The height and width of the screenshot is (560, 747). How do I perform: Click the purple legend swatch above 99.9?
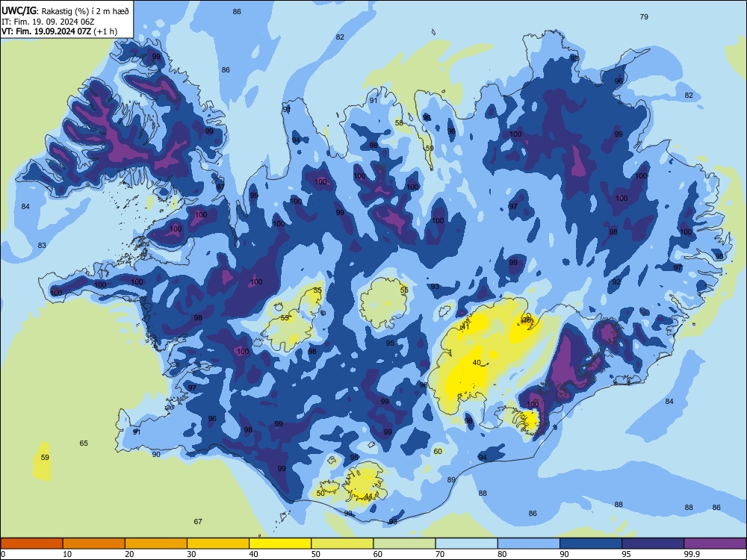tap(715, 544)
